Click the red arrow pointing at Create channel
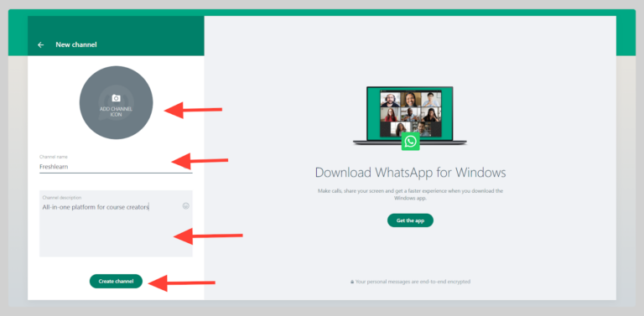Viewport: 644px width, 316px height. click(182, 282)
